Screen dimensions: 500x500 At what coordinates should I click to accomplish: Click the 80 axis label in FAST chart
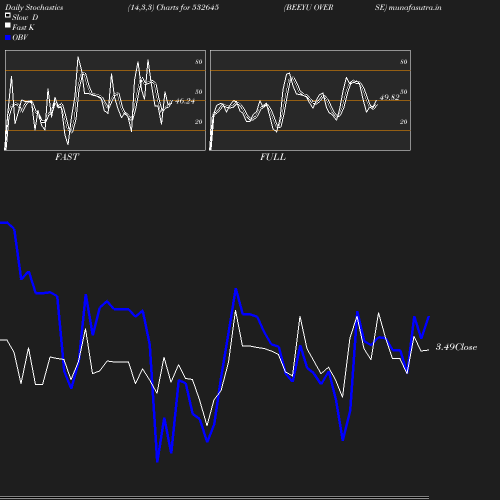pos(199,62)
